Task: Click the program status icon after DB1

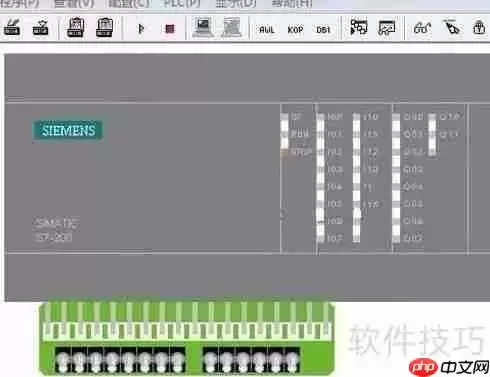Action: [359, 27]
